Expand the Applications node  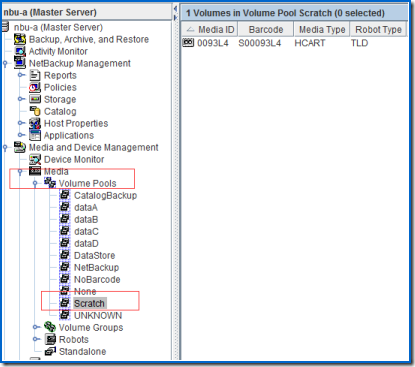coord(21,135)
